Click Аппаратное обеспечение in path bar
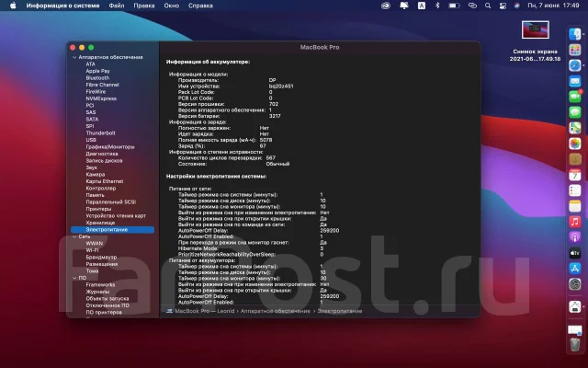The height and width of the screenshot is (368, 588). tap(276, 311)
